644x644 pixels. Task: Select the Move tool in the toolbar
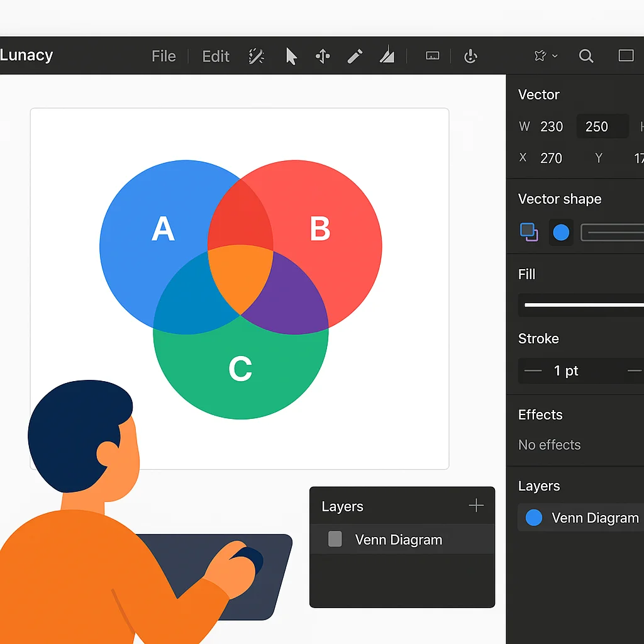click(x=323, y=56)
